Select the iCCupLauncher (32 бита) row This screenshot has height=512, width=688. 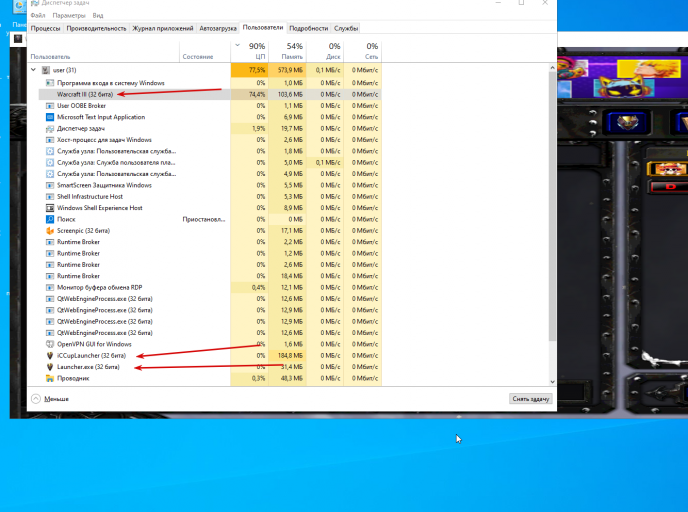click(210, 355)
